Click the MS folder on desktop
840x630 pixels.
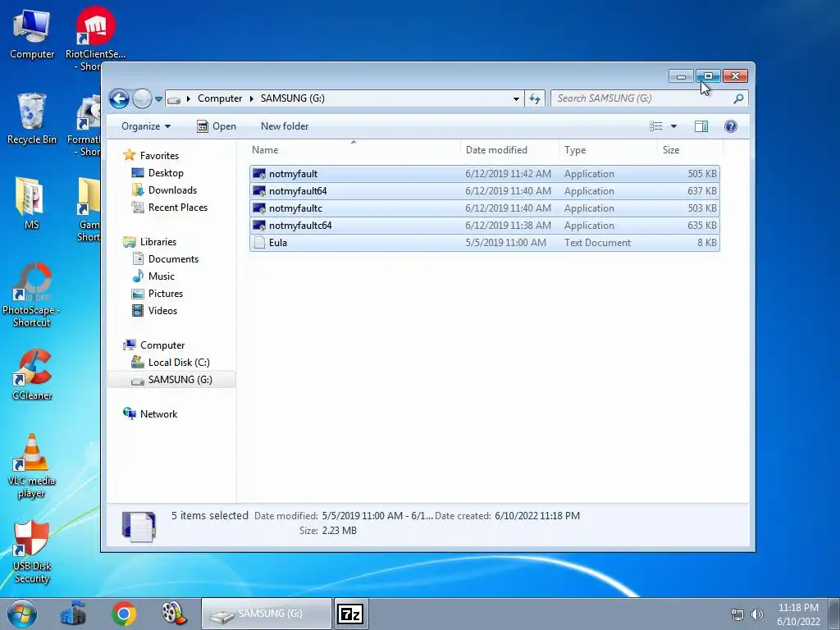31,203
